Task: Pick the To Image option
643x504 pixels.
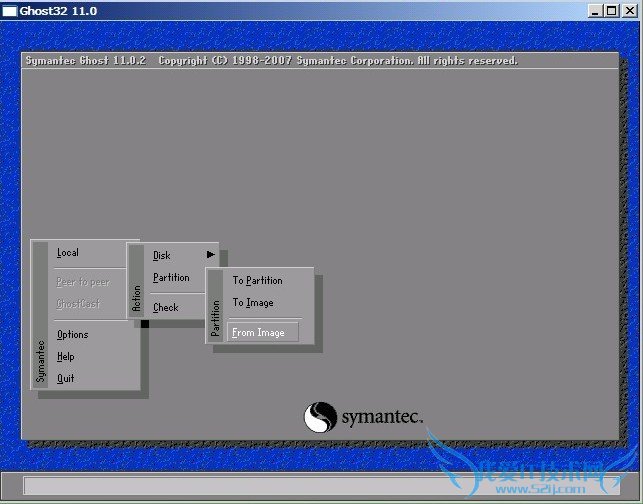Action: point(253,303)
